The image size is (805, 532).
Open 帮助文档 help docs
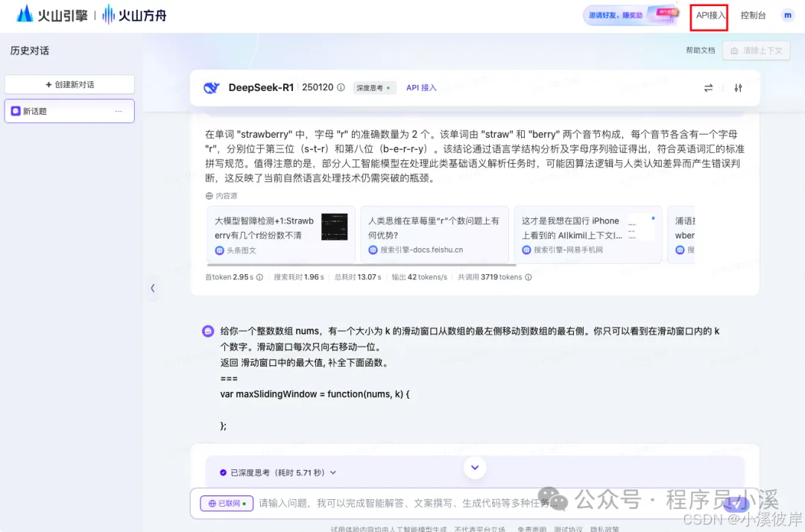(x=700, y=50)
